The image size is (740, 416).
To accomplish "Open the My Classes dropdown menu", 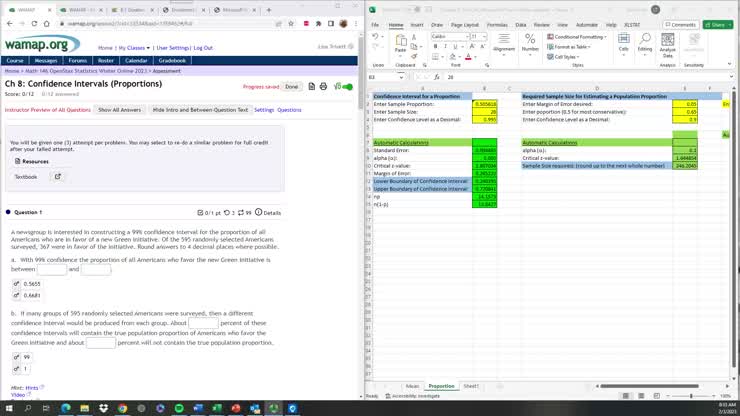I will 133,47.
